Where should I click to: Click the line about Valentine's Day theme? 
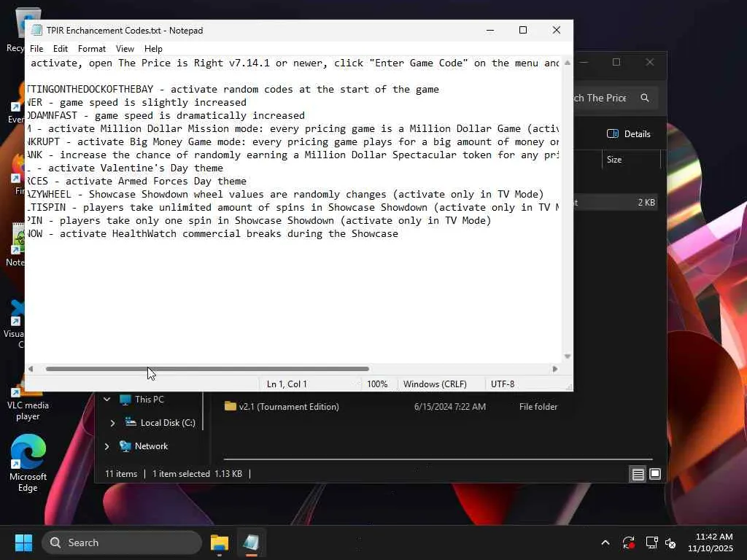[x=124, y=168]
